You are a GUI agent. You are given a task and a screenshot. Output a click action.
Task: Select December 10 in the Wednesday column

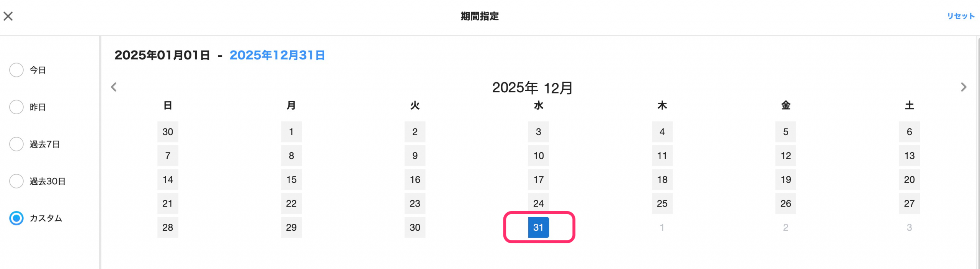click(538, 156)
